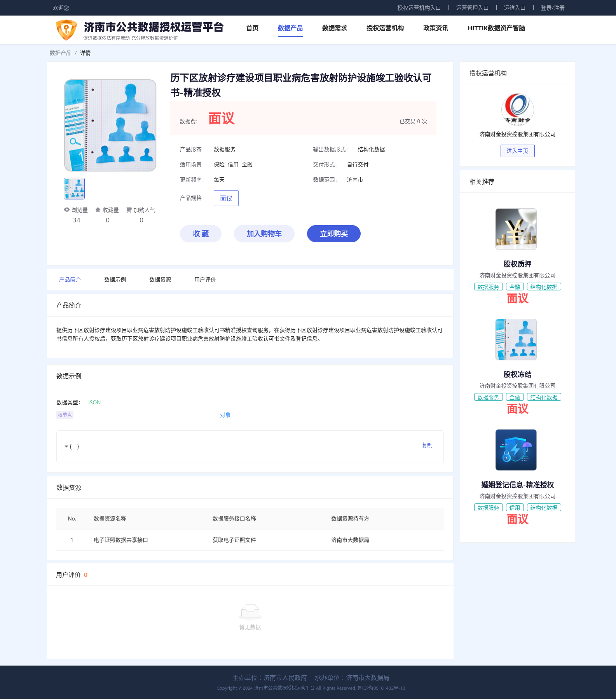Switch to 产品简介 tab
The height and width of the screenshot is (699, 616).
click(70, 280)
